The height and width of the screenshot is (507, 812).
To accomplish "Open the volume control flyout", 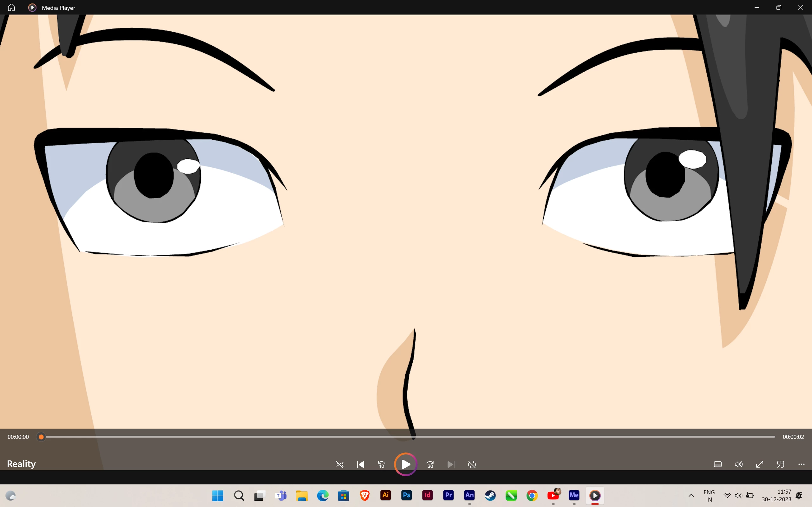I will 738,465.
